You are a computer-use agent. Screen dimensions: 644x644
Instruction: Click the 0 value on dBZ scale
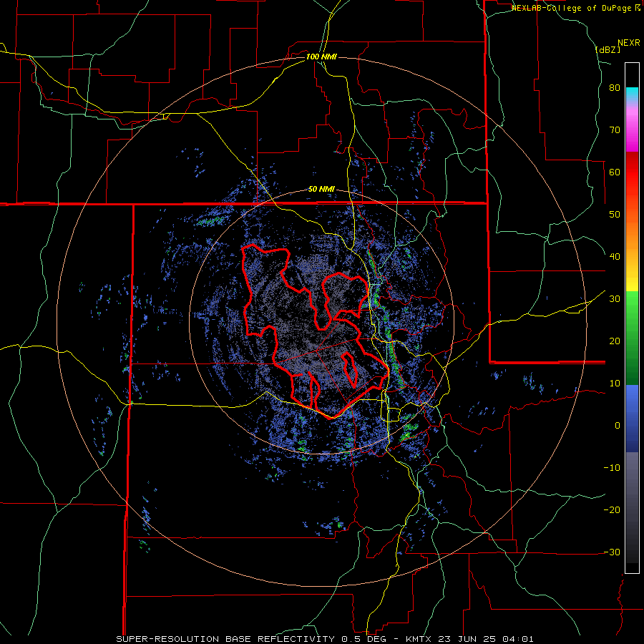618,426
